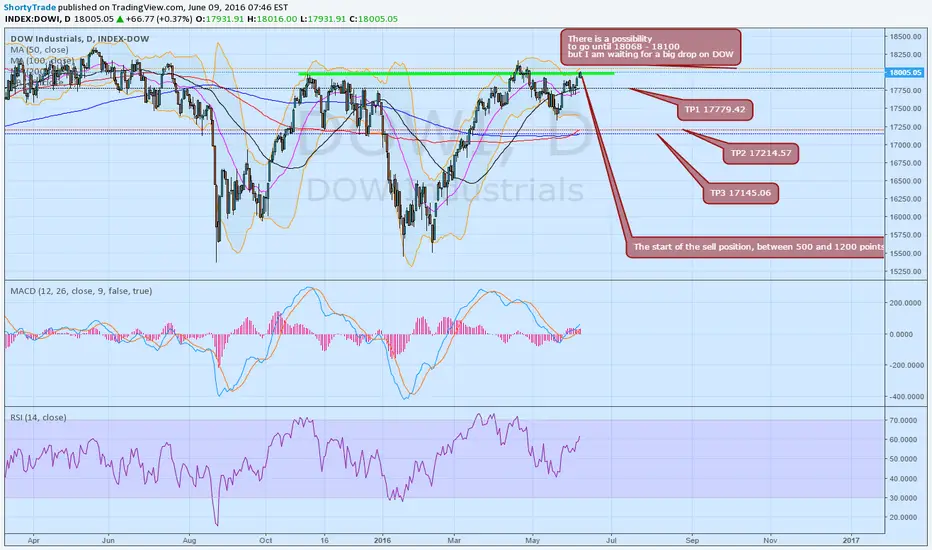Click the 'start of the sell position' callout
This screenshot has width=932, height=550.
tap(755, 247)
